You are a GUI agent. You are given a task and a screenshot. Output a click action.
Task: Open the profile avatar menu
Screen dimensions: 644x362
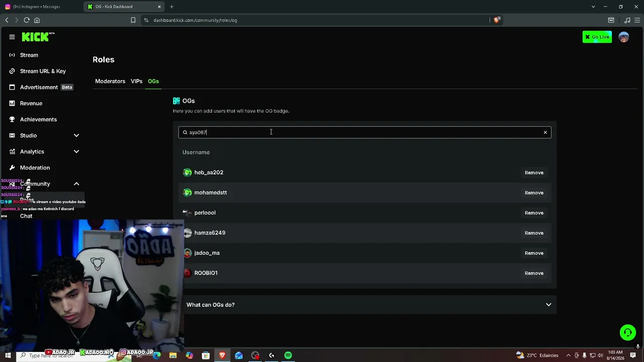click(x=624, y=37)
